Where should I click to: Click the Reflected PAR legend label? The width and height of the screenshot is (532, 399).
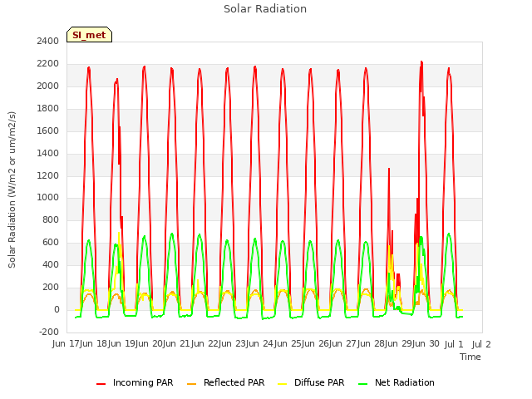pyautogui.click(x=234, y=382)
